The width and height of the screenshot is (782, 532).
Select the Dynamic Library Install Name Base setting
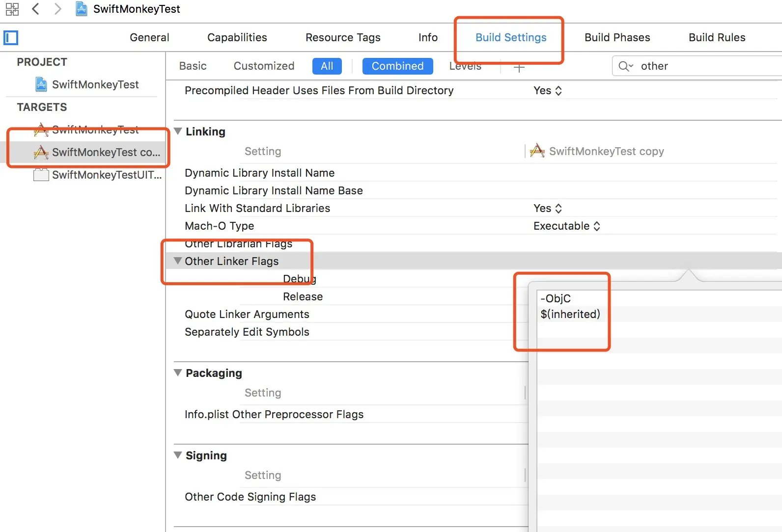click(x=274, y=190)
